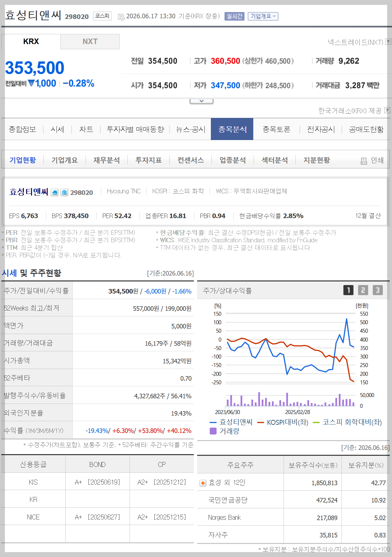This screenshot has height=557, width=392.
Task: Click the printer icon beside 인쇄
Action: (x=364, y=161)
